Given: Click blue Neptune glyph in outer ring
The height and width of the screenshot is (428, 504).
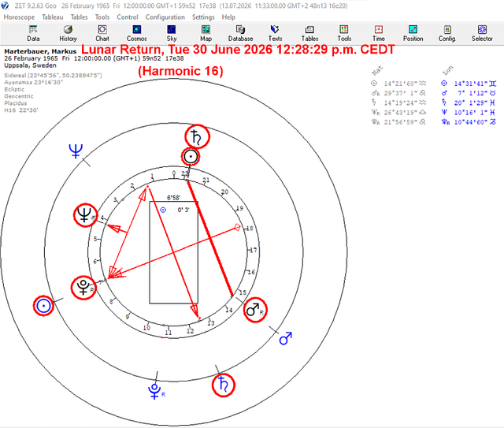Looking at the screenshot, I should click(76, 151).
